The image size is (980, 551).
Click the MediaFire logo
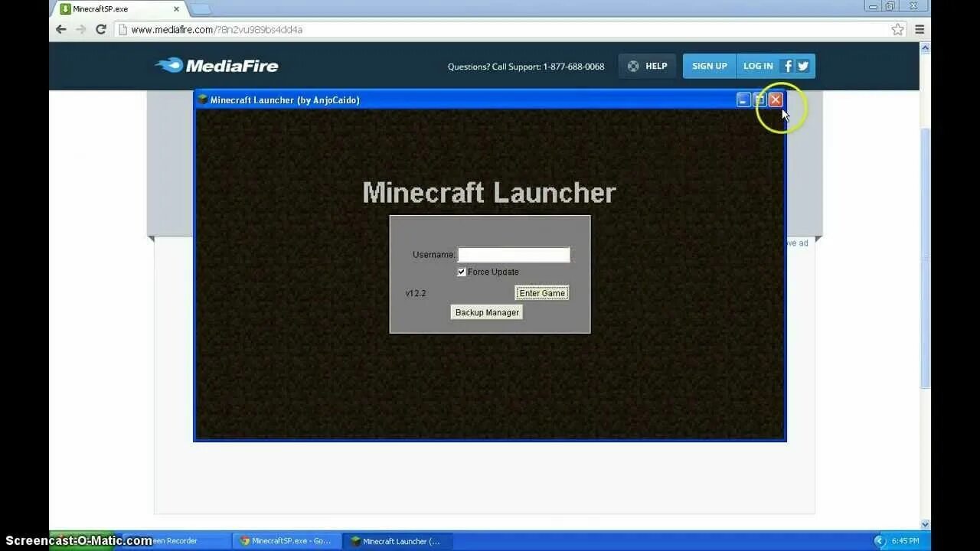click(x=217, y=66)
